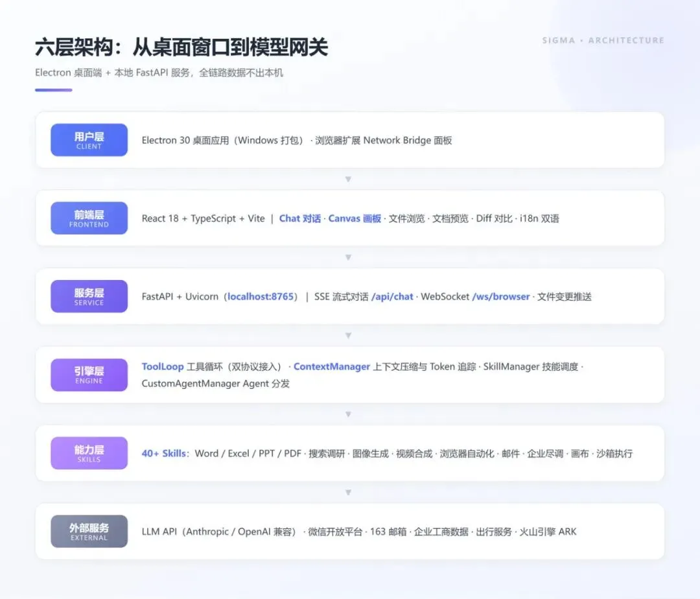Click the text 浏览器自动化
The width and height of the screenshot is (700, 599).
pos(467,454)
